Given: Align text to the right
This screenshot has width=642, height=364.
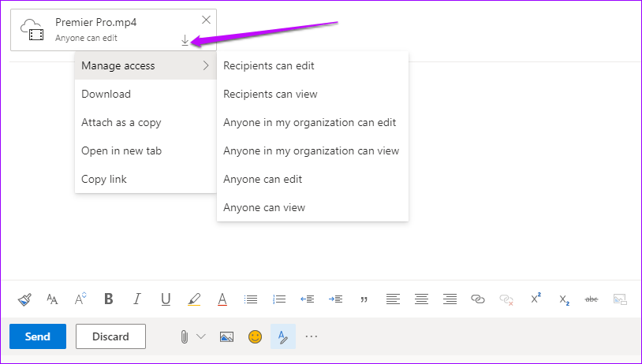Looking at the screenshot, I should click(x=450, y=299).
